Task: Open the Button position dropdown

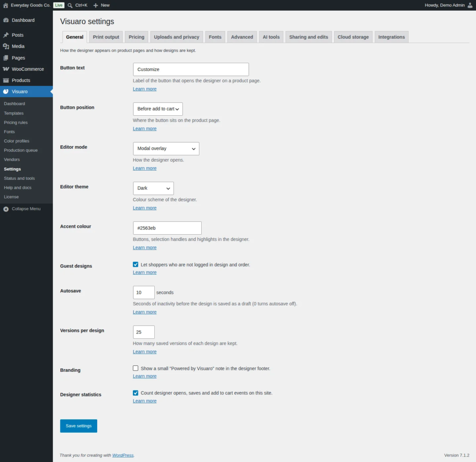Action: pos(158,109)
